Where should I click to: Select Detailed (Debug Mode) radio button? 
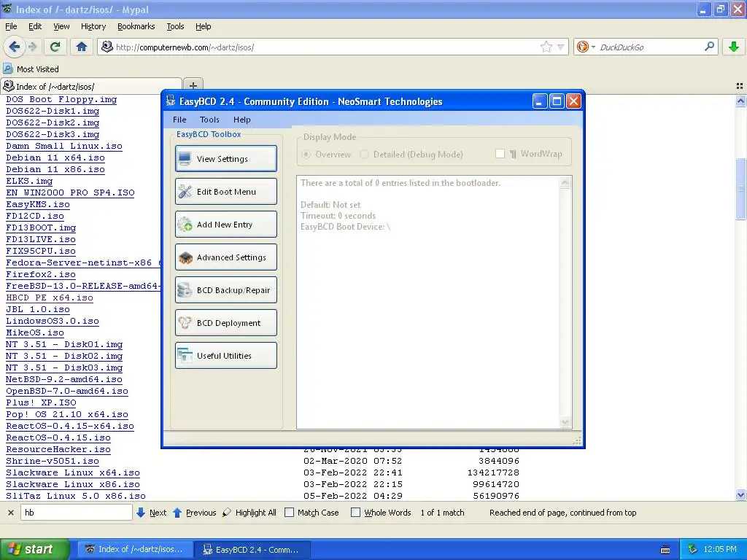click(365, 155)
